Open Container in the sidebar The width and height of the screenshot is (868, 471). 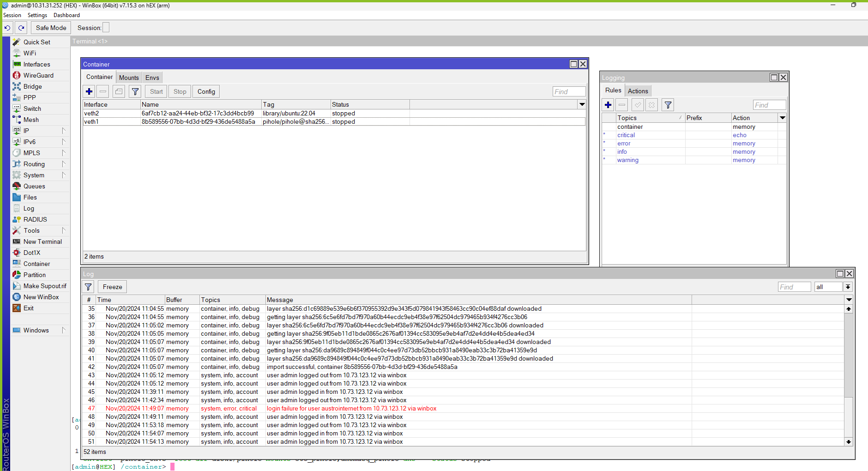36,264
